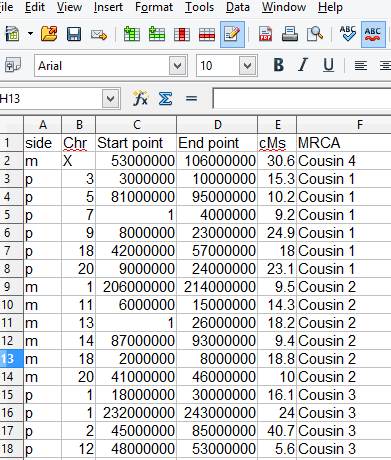391x460 pixels.
Task: Click the Function Wizard fx icon
Action: click(140, 99)
